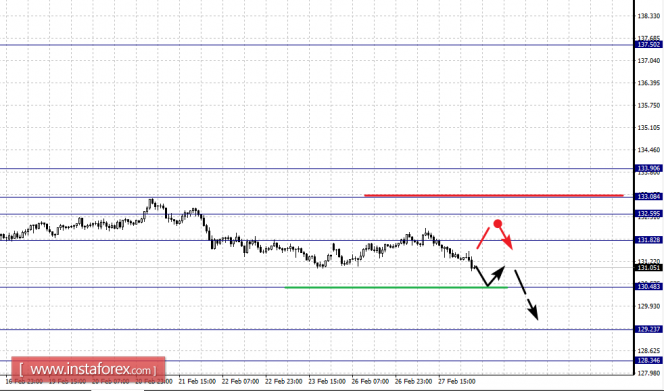Click the 135.105 price axis label
The width and height of the screenshot is (664, 391).
[x=649, y=128]
